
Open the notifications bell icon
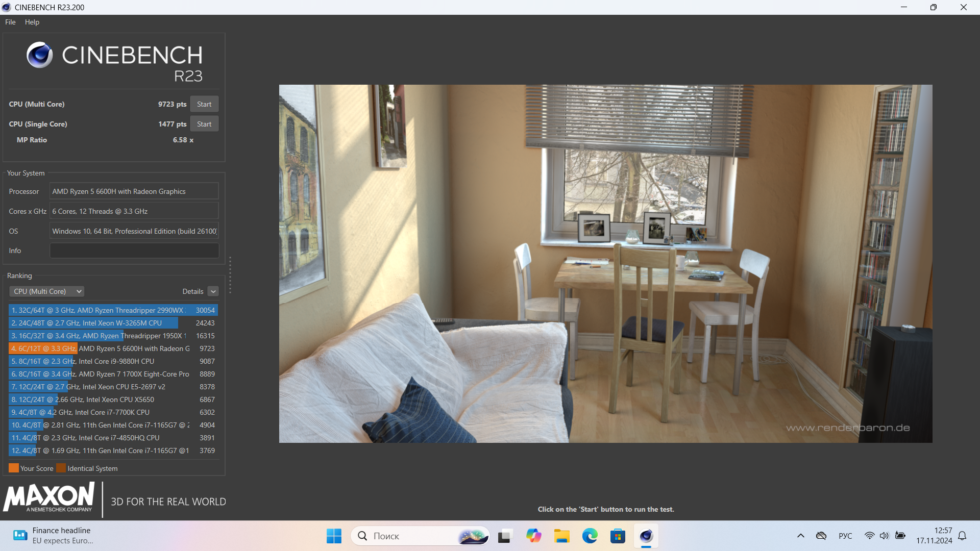pos(962,536)
